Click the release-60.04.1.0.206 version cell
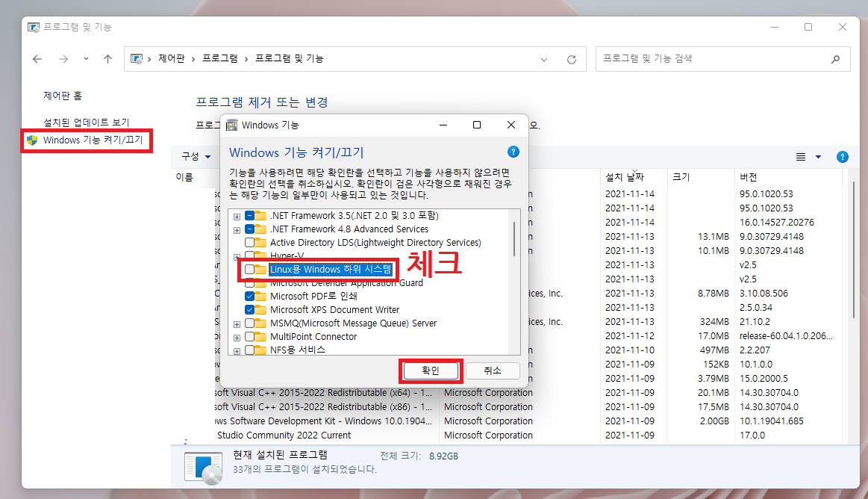This screenshot has width=868, height=499. [785, 336]
